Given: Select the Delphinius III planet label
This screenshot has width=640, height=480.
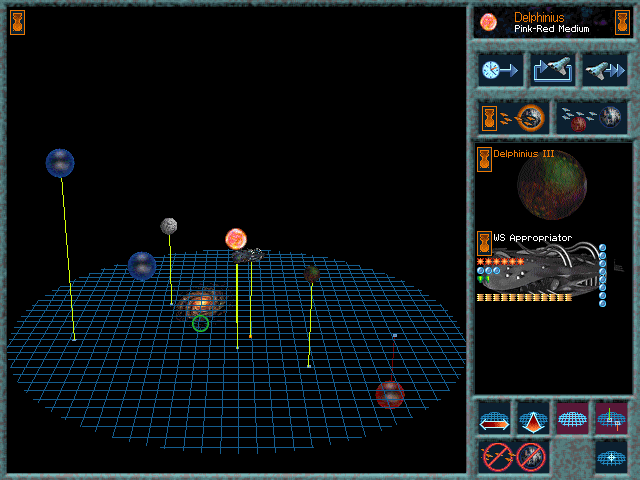Looking at the screenshot, I should coord(524,154).
